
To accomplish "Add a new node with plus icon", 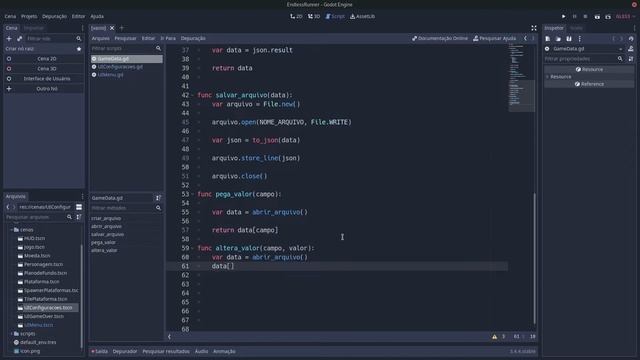I will click(x=9, y=38).
